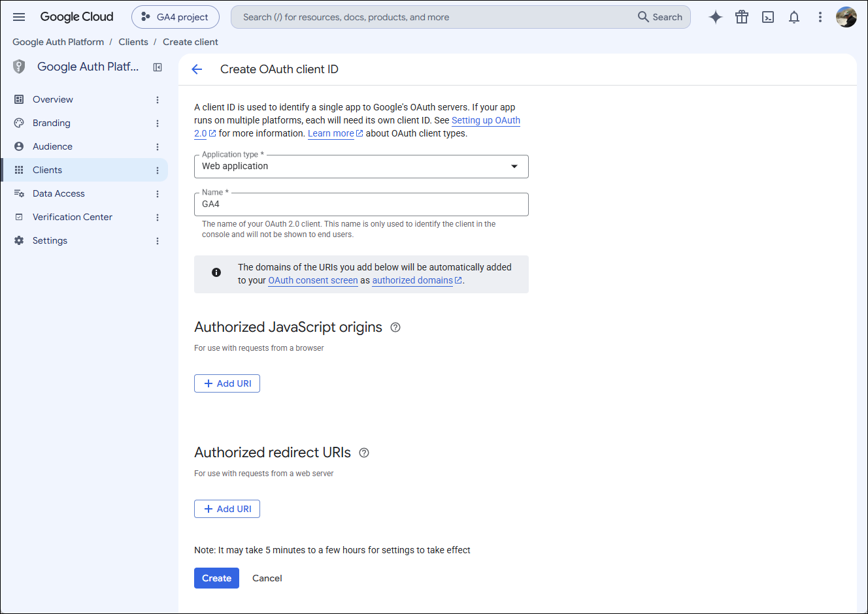Click the Branding palette icon

point(19,123)
